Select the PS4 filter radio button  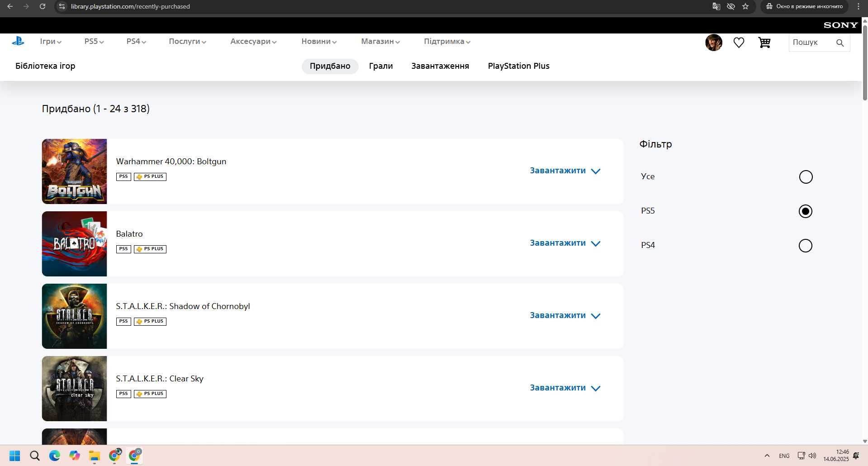pyautogui.click(x=806, y=246)
